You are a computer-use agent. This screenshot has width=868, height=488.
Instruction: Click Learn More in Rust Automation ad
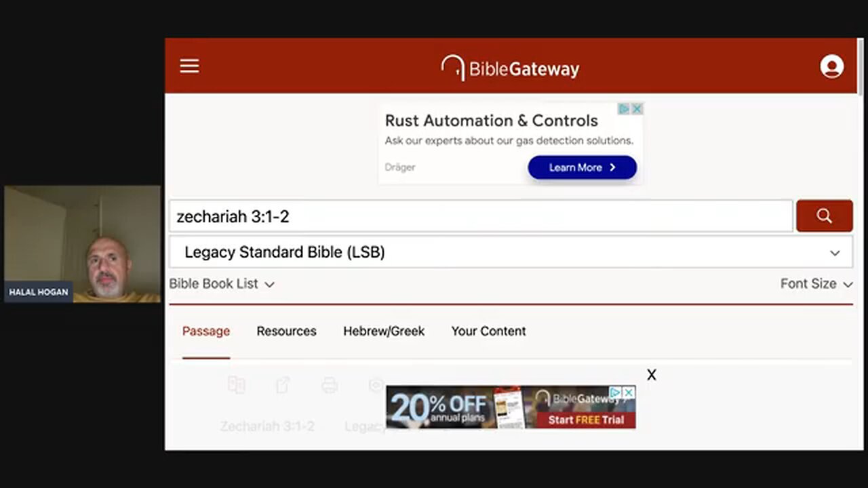pyautogui.click(x=582, y=167)
